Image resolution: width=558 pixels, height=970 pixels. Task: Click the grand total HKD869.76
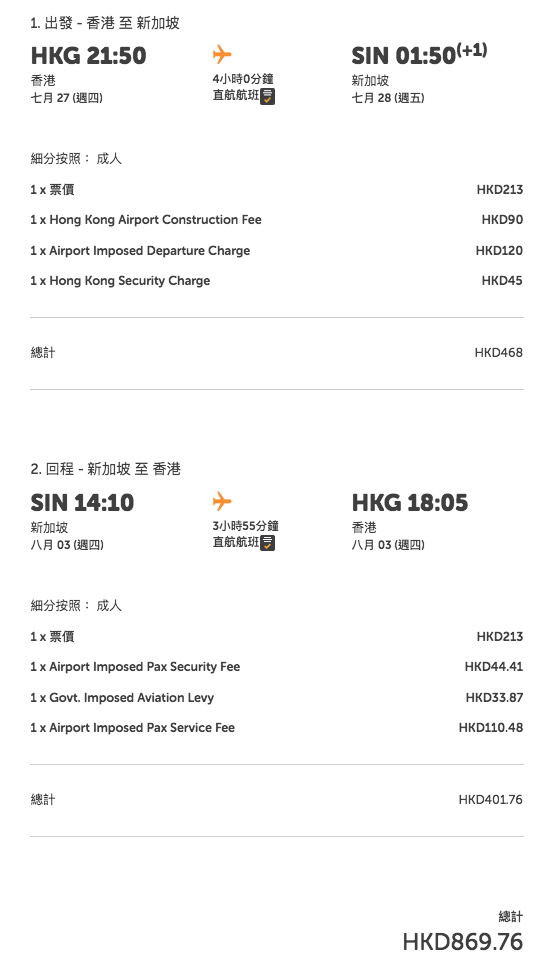coord(463,942)
